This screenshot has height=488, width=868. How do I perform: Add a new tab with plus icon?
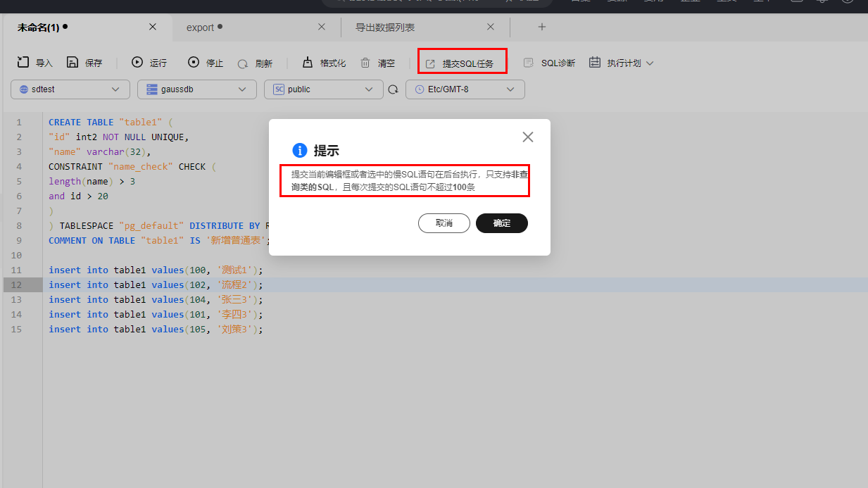point(542,27)
